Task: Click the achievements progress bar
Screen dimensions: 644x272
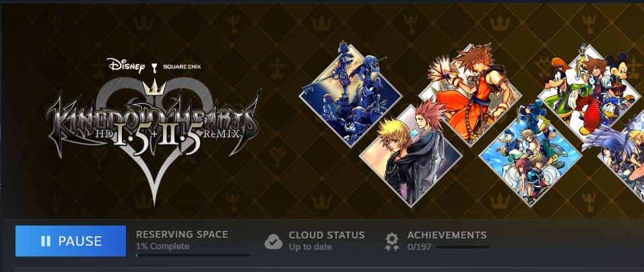Action: 463,247
